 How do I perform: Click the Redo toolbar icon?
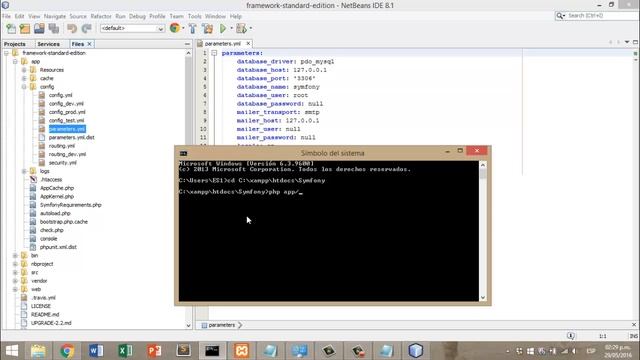pyautogui.click(x=87, y=28)
